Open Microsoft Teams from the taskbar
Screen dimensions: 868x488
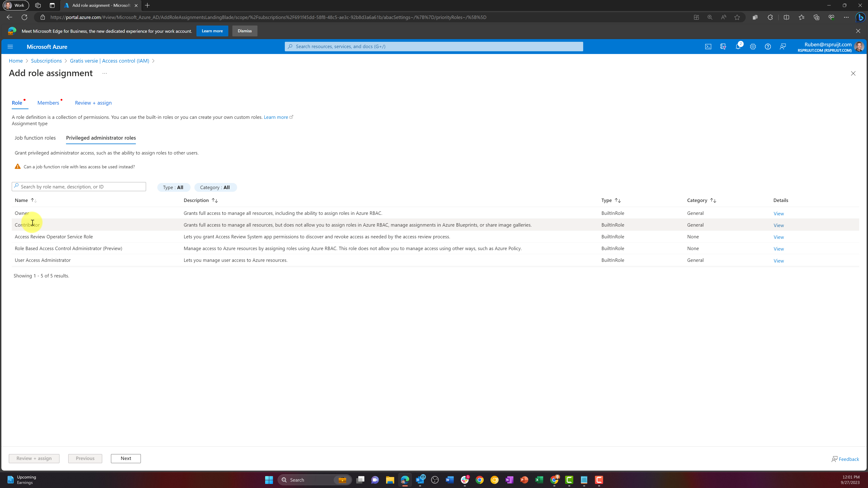coord(375,480)
